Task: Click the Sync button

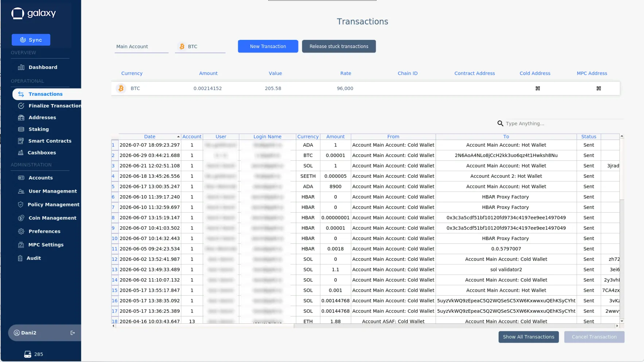Action: pyautogui.click(x=31, y=40)
